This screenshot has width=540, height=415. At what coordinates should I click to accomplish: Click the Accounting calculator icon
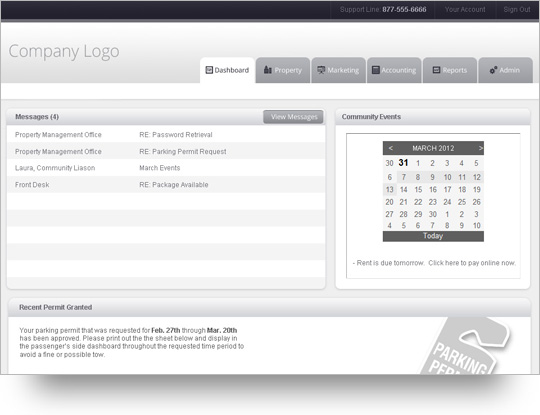[376, 70]
